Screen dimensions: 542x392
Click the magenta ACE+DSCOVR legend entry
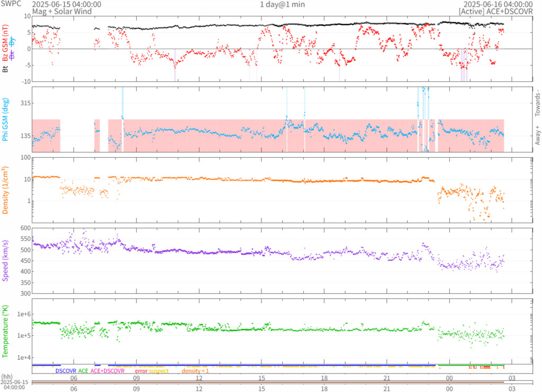(x=107, y=371)
